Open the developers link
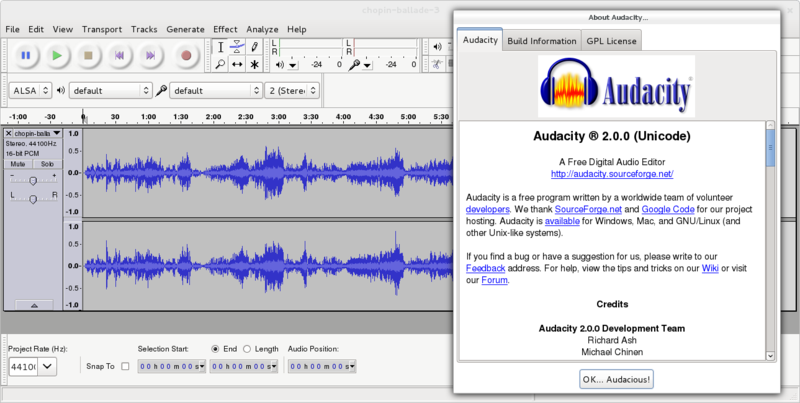Viewport: 800px width, 403px height. point(487,209)
